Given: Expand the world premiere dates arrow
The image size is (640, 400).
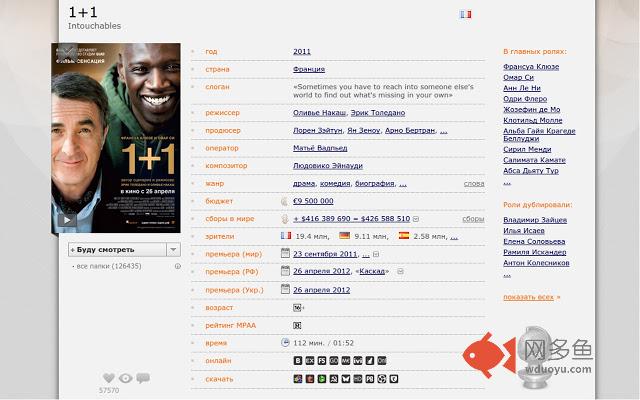Looking at the screenshot, I should pos(376,254).
